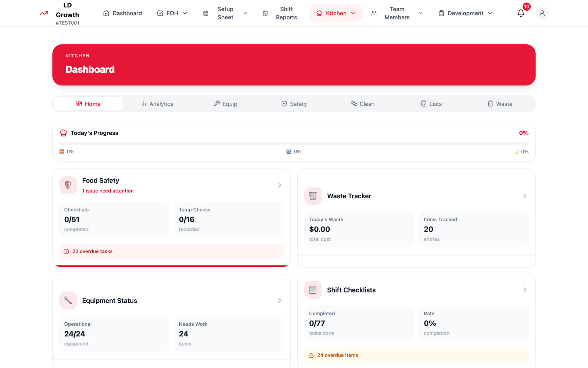Switch to the Clean tab
This screenshot has height=368, width=588.
[363, 104]
